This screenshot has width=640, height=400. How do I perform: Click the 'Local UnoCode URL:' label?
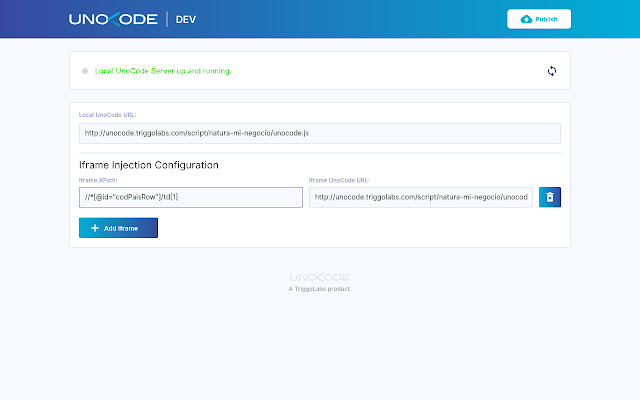pyautogui.click(x=107, y=115)
